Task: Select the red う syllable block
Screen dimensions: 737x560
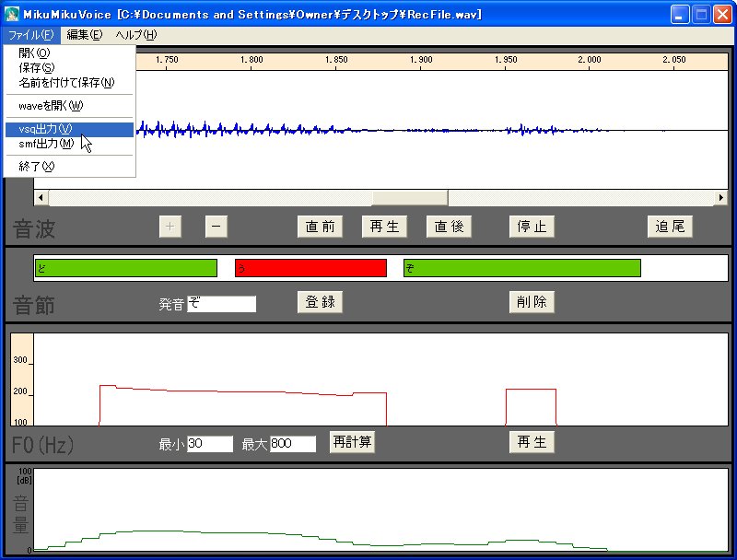Action: pyautogui.click(x=310, y=268)
